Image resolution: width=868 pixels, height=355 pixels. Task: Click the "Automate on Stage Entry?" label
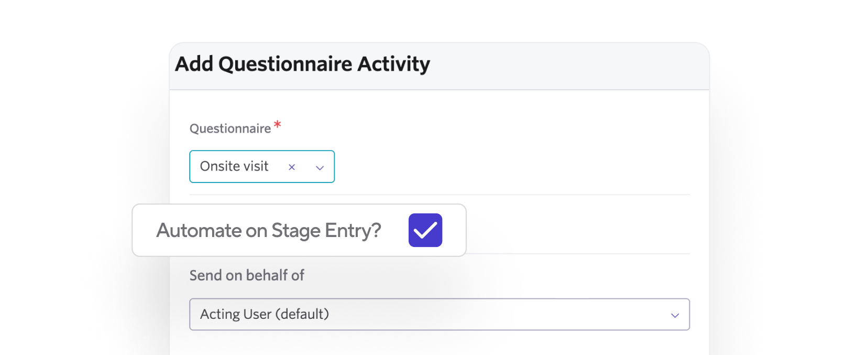[268, 231]
